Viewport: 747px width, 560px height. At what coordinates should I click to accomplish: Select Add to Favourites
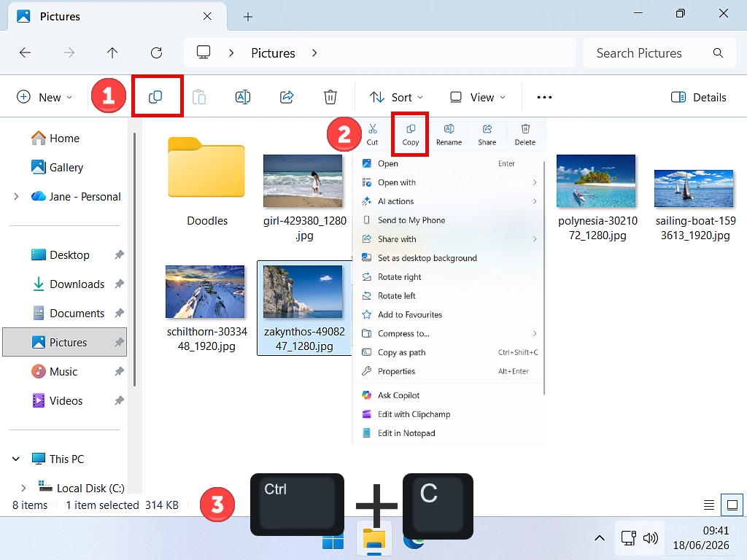[449, 315]
